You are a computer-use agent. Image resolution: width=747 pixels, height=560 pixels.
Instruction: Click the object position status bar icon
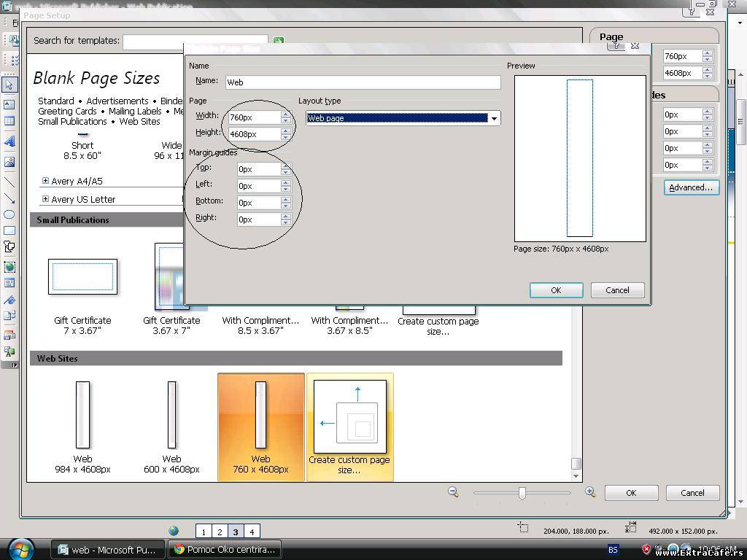click(x=523, y=527)
